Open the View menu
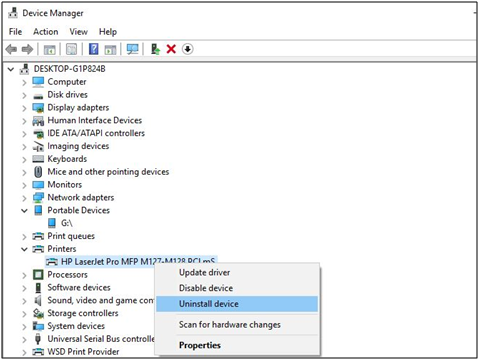 point(79,32)
